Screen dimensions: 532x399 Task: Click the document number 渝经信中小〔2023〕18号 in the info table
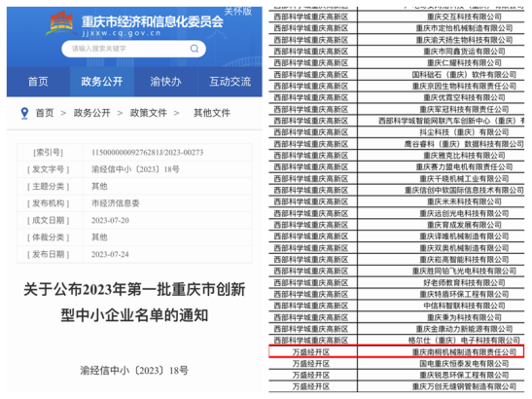click(135, 169)
